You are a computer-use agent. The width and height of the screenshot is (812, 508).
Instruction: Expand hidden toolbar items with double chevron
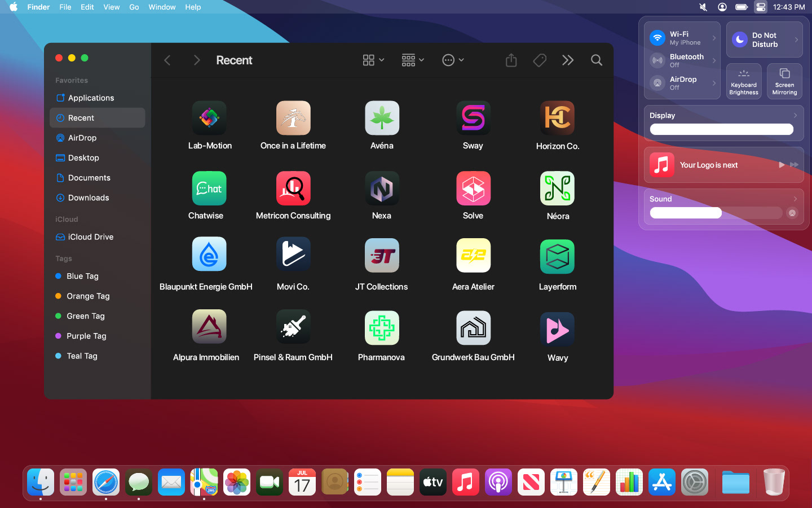click(568, 60)
